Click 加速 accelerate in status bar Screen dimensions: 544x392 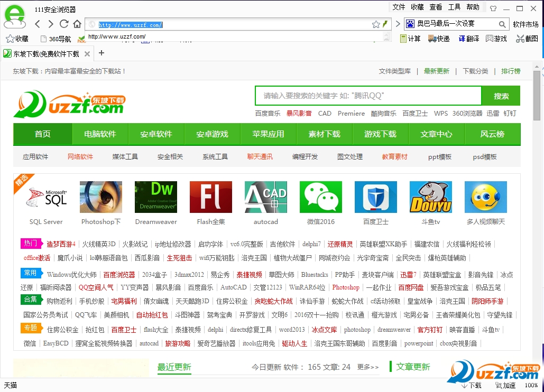(x=505, y=385)
